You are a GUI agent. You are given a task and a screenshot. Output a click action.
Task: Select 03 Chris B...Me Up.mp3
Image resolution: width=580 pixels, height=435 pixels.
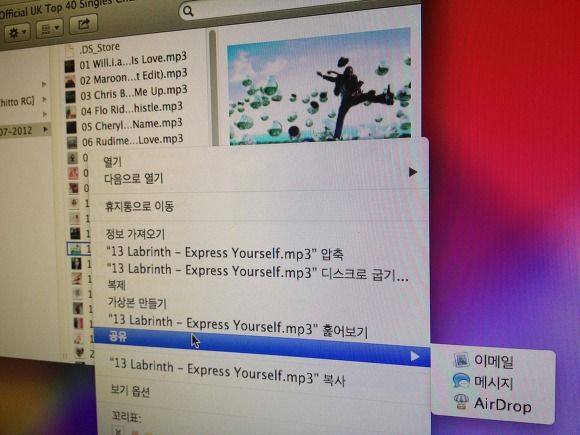pos(134,93)
